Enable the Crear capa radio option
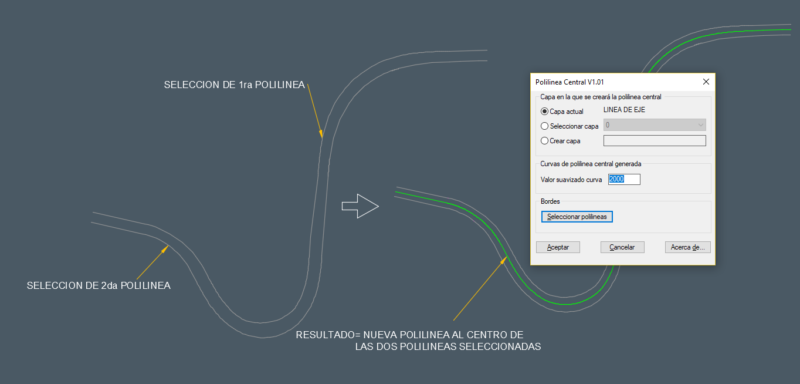 pos(544,141)
